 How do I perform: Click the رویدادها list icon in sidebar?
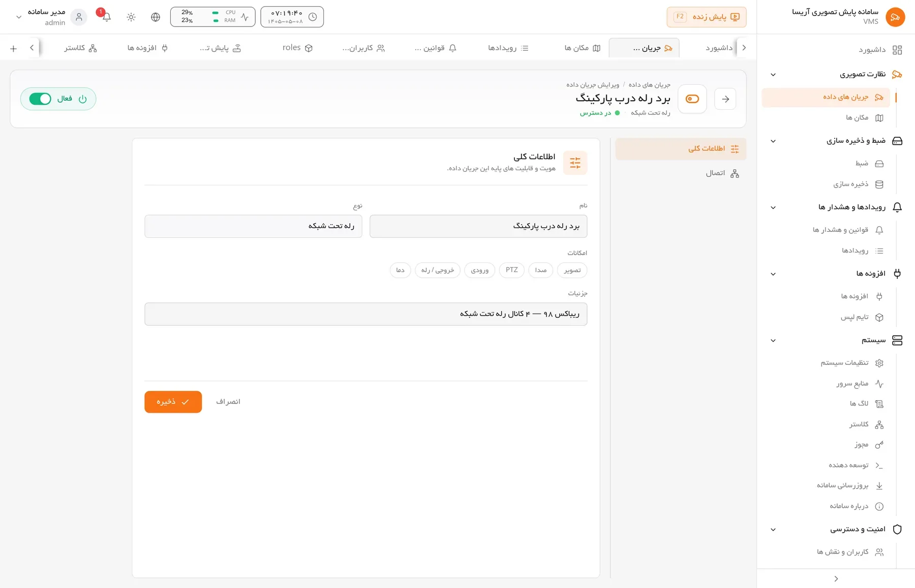[879, 251]
